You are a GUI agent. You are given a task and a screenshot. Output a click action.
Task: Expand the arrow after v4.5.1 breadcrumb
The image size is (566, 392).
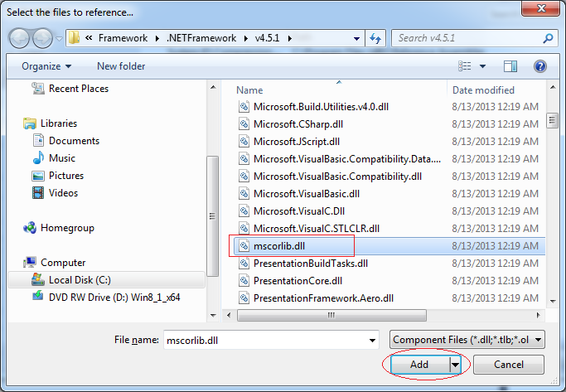(289, 38)
